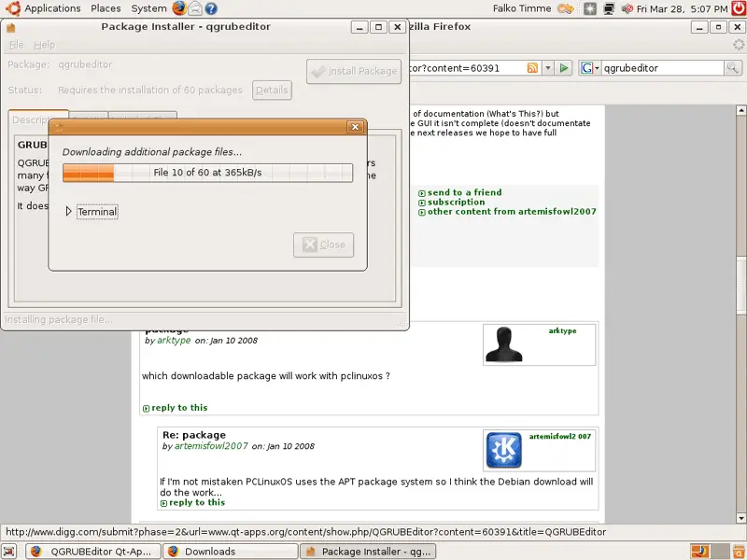The image size is (747, 560).
Task: Click the Package Installer window title icon
Action: pyautogui.click(x=10, y=27)
